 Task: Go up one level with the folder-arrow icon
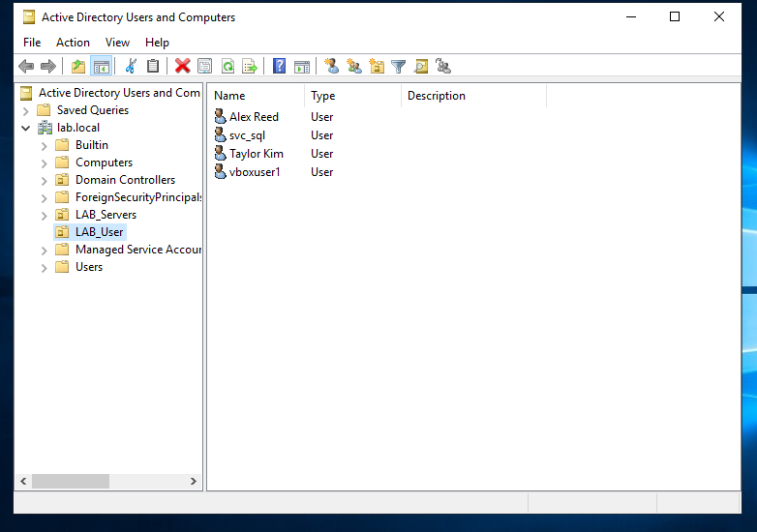click(x=78, y=66)
